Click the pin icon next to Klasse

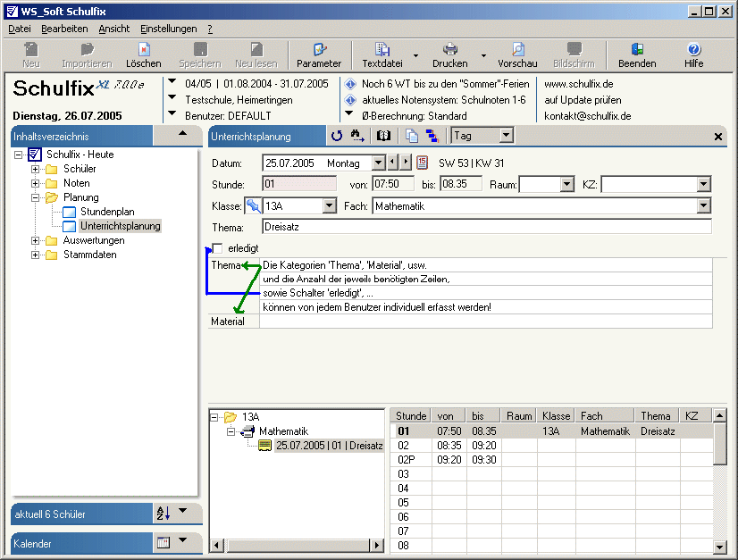tap(253, 205)
